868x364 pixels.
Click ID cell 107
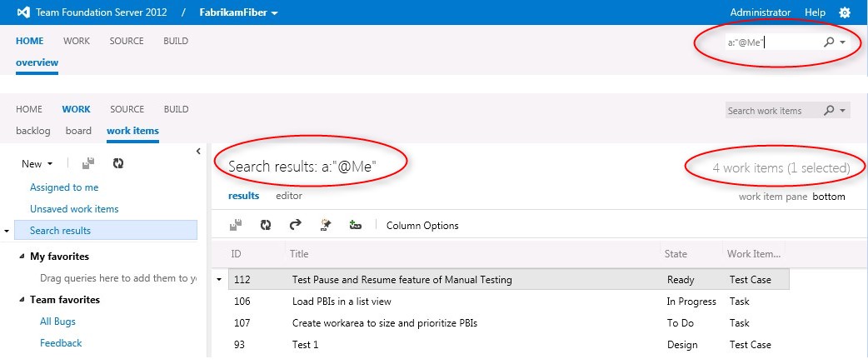[x=242, y=323]
